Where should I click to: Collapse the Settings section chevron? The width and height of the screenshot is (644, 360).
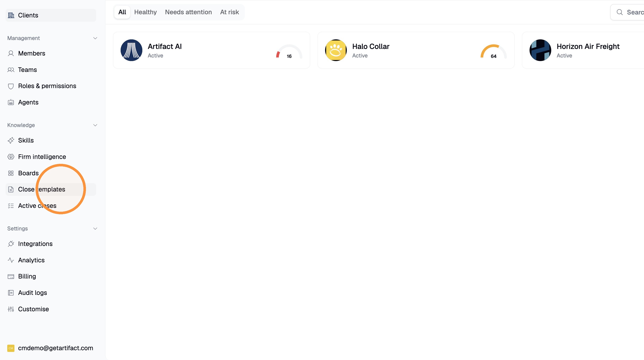(x=95, y=229)
